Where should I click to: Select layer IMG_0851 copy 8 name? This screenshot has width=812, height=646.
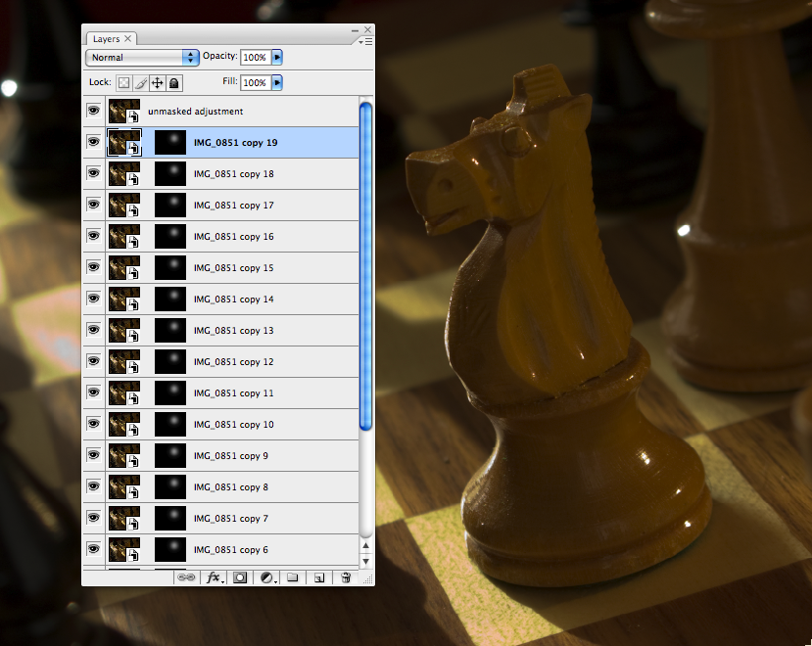[x=231, y=487]
